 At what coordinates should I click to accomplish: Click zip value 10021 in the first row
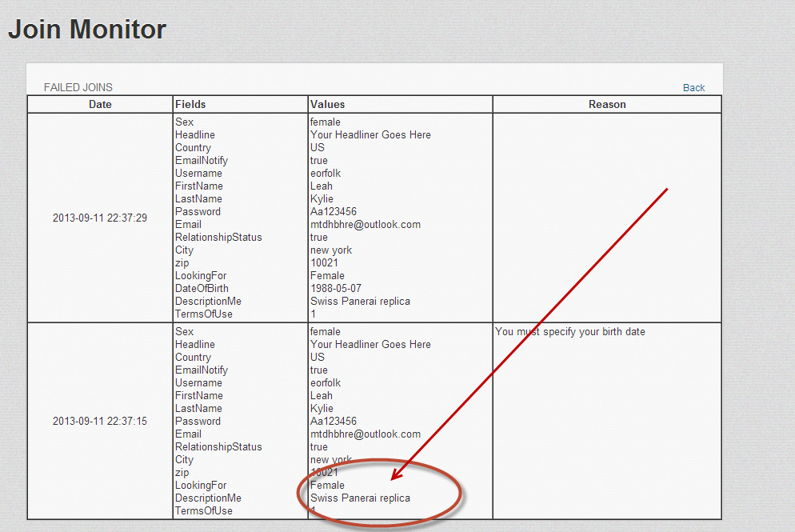coord(324,263)
